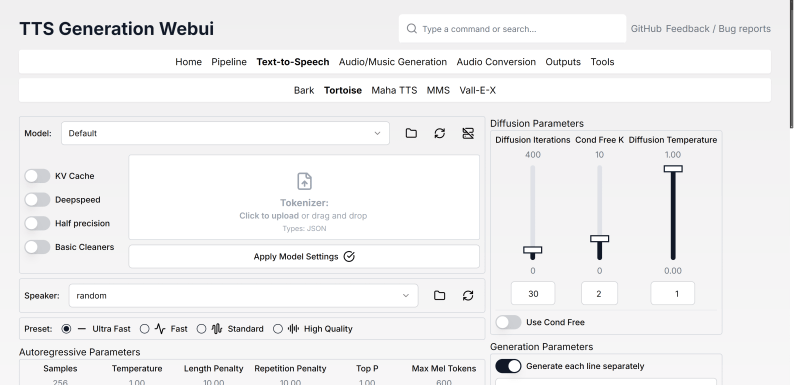
Task: Click the Cond Free K slider handle
Action: pyautogui.click(x=599, y=239)
